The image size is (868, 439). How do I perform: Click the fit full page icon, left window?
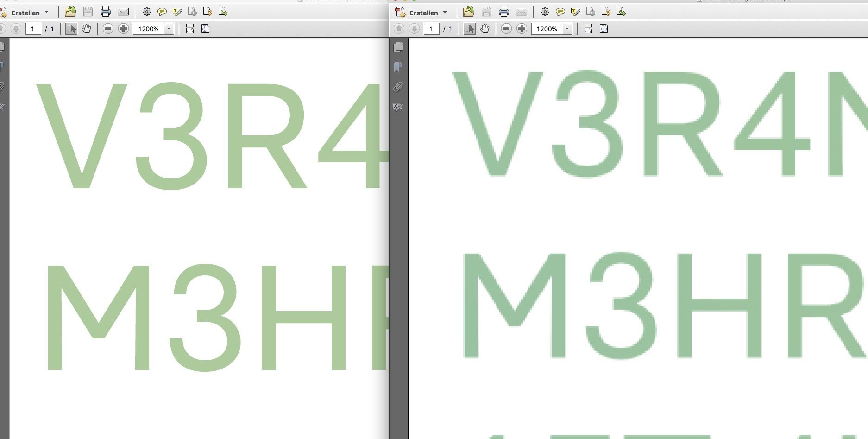point(205,29)
